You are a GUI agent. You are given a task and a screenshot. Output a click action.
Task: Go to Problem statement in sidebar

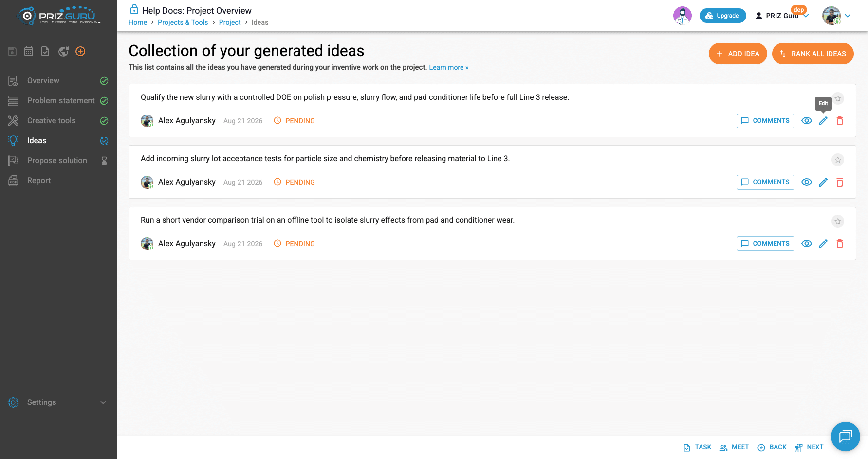(58, 101)
